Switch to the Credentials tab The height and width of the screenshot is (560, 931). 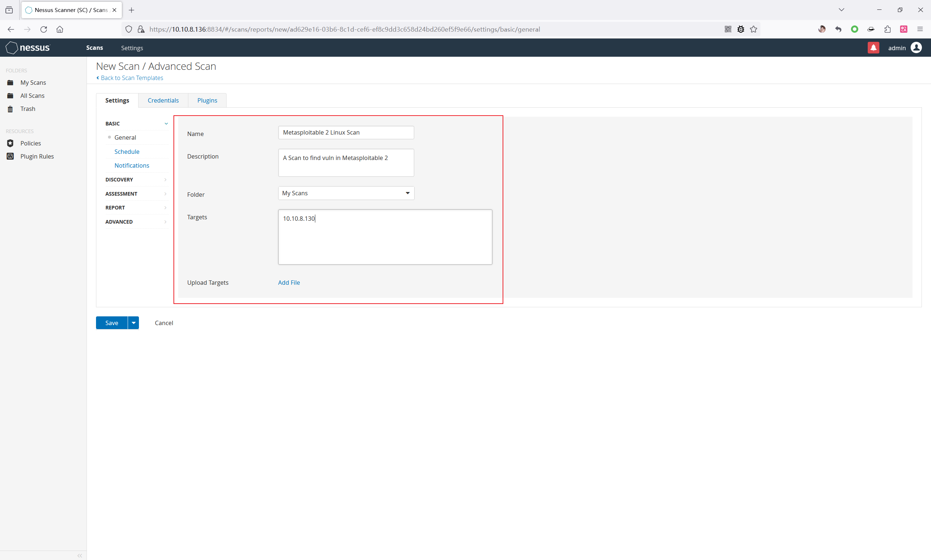(x=163, y=100)
